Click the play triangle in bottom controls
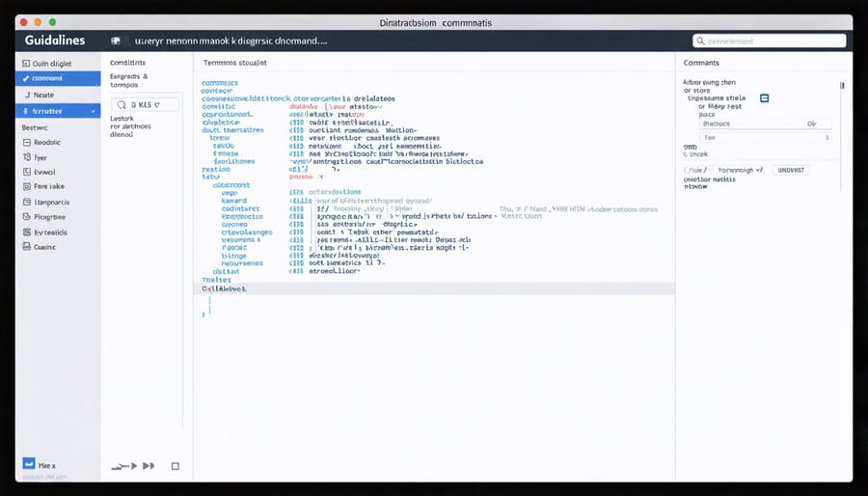The width and height of the screenshot is (868, 496). 133,466
